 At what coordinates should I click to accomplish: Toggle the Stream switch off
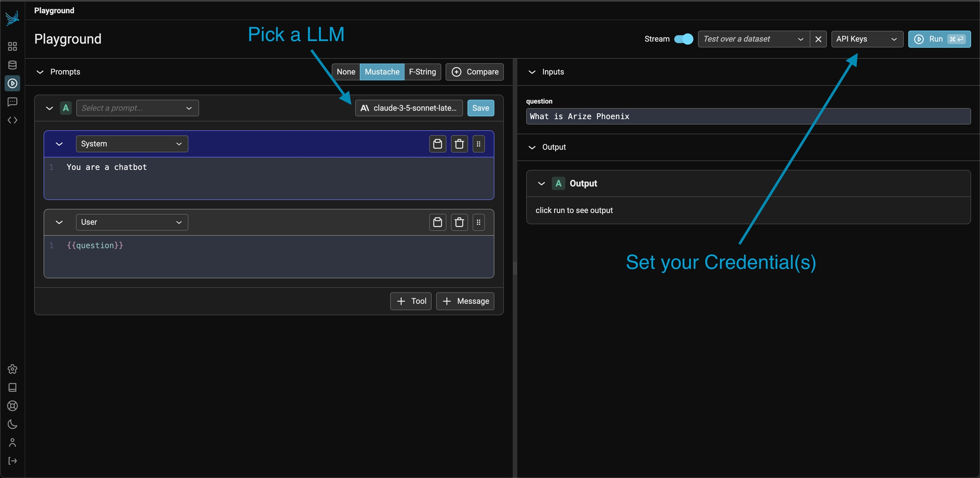coord(684,39)
